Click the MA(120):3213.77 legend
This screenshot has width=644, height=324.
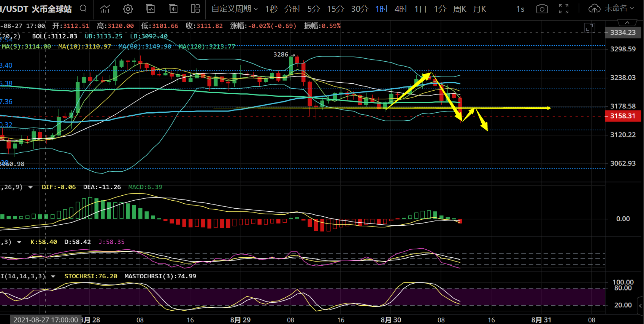pos(207,46)
